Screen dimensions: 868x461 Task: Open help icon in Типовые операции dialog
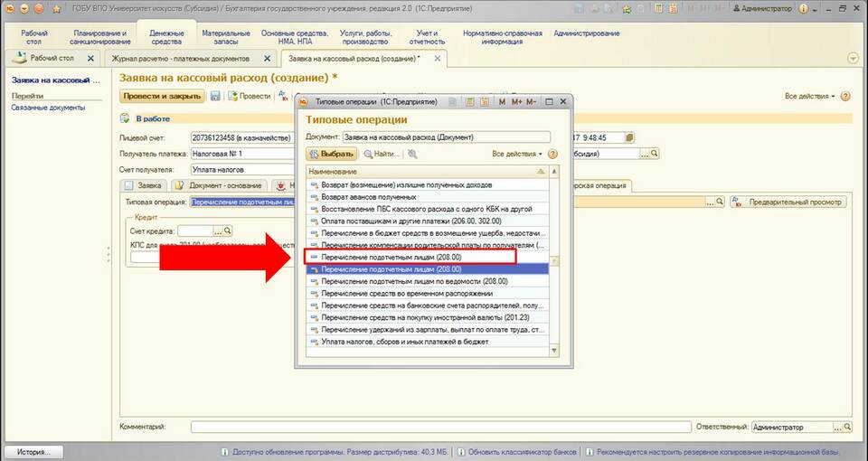tap(552, 154)
